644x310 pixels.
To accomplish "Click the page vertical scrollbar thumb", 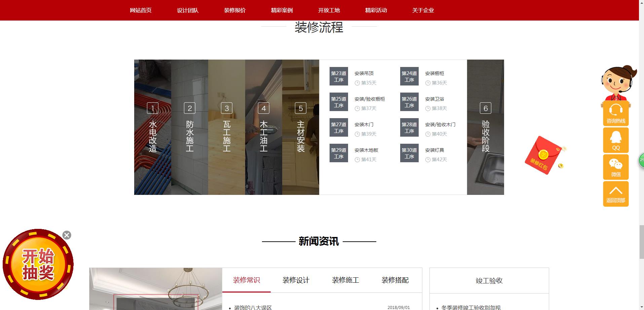I will (641, 242).
